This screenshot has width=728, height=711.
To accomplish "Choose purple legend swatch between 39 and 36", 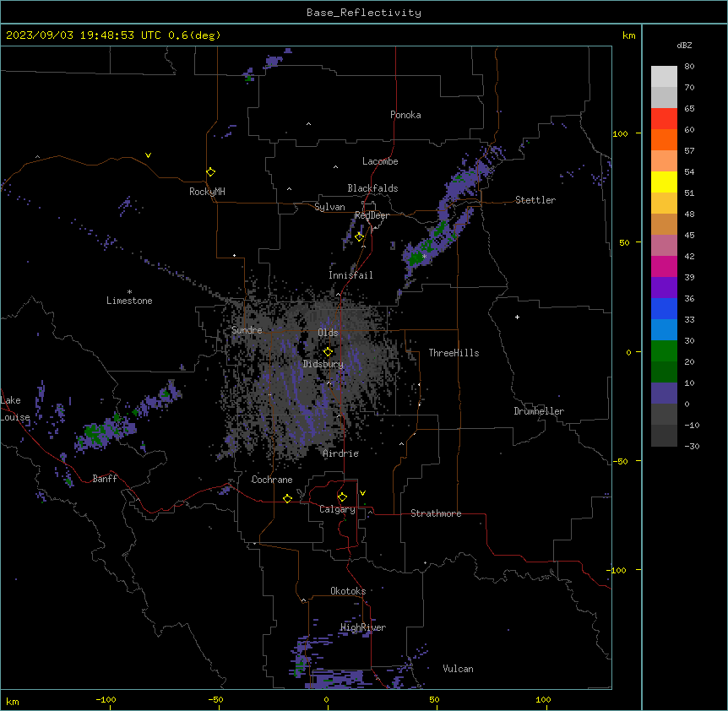I will point(664,288).
